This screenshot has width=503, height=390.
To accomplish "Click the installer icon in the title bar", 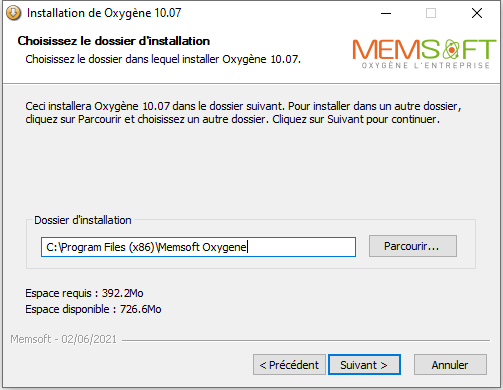I will coord(13,13).
